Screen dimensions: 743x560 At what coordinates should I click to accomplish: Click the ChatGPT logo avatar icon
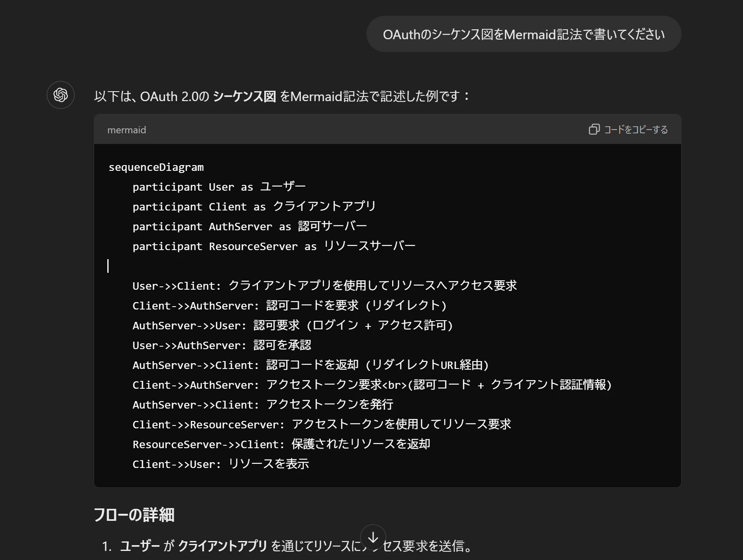click(x=61, y=95)
